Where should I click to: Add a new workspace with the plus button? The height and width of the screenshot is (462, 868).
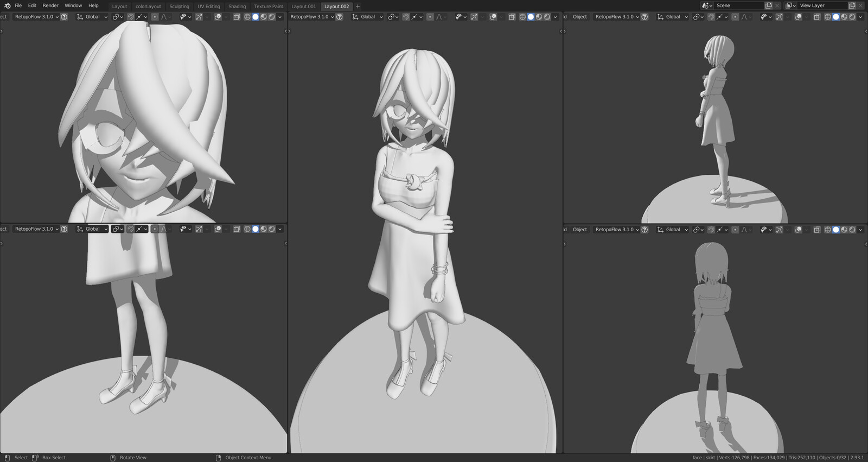point(358,7)
